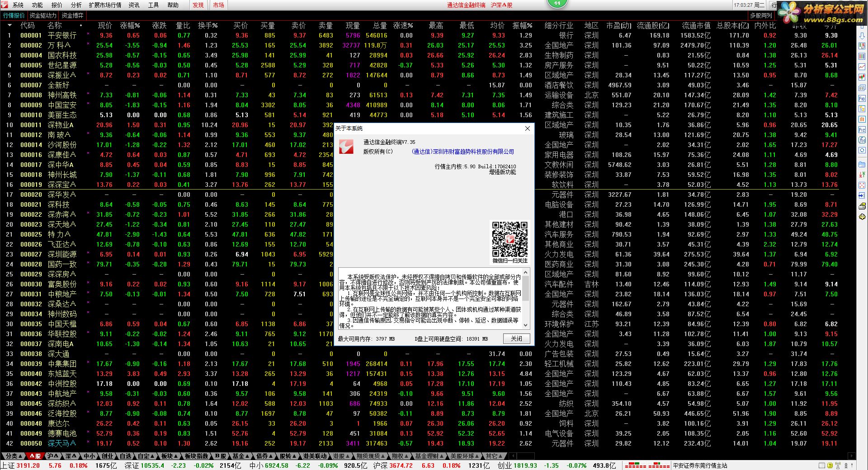Click license text scrollbar up arrow

pos(525,272)
